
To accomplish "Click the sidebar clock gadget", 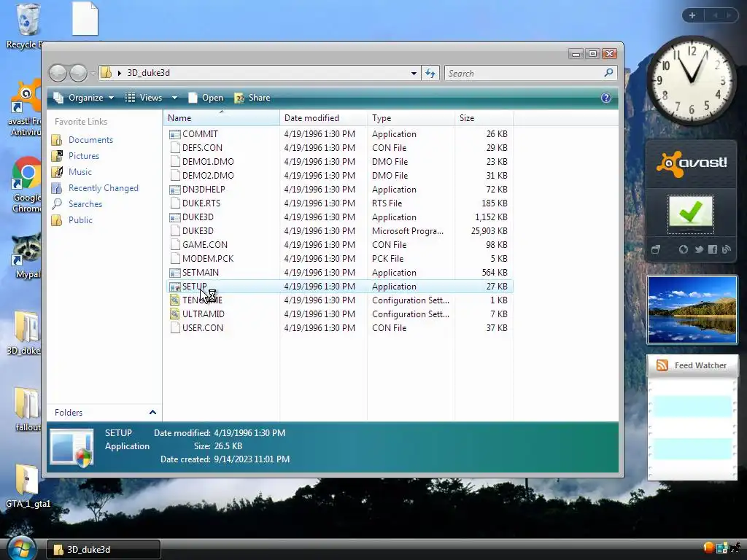I will coord(692,80).
